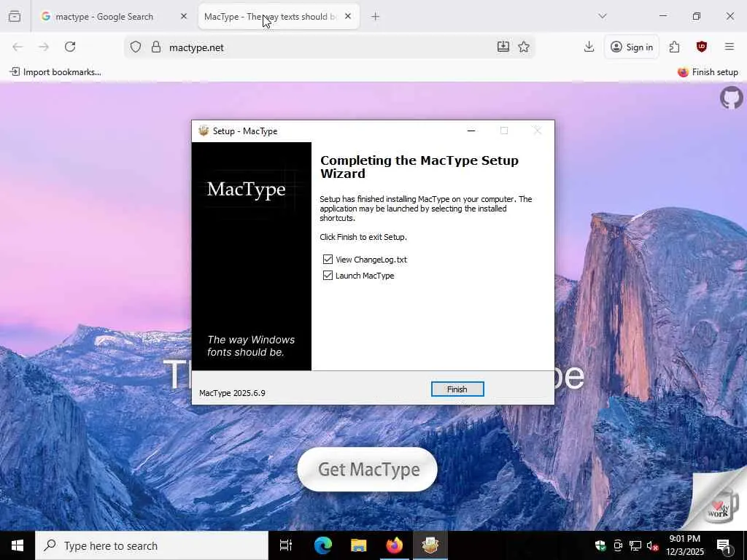The image size is (747, 560).
Task: Go forward to the next page
Action: (44, 47)
